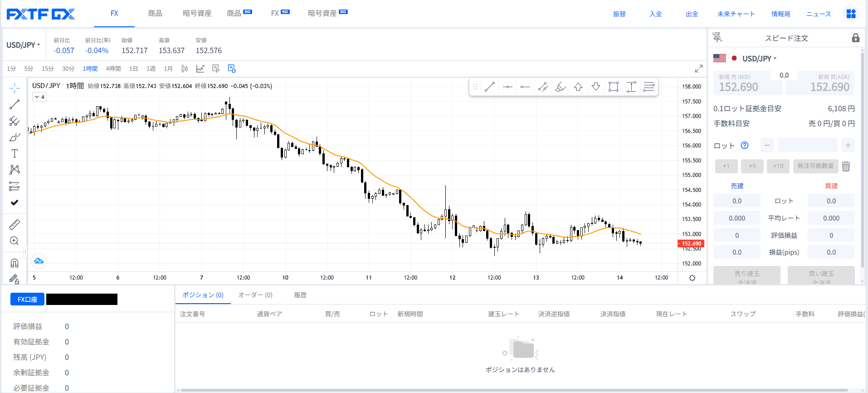Expand the collapsed indicator legend showing 4
868x393 pixels.
coord(39,97)
